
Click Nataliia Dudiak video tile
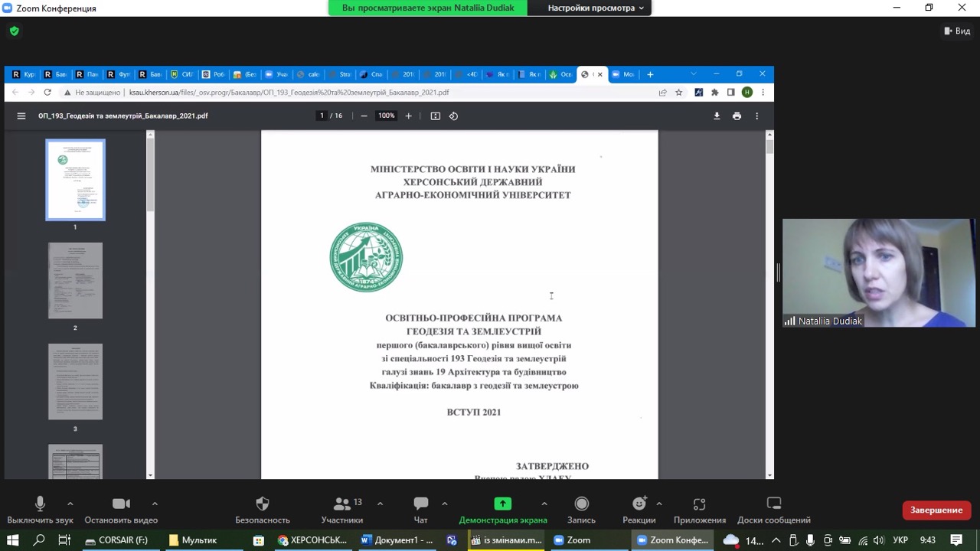(879, 273)
